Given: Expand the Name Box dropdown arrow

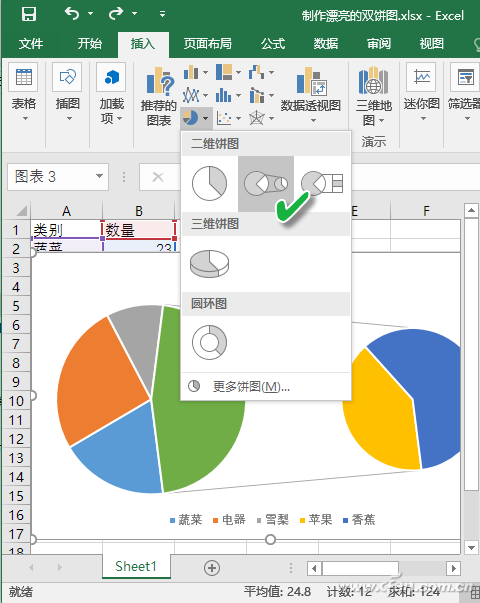Looking at the screenshot, I should [x=100, y=177].
